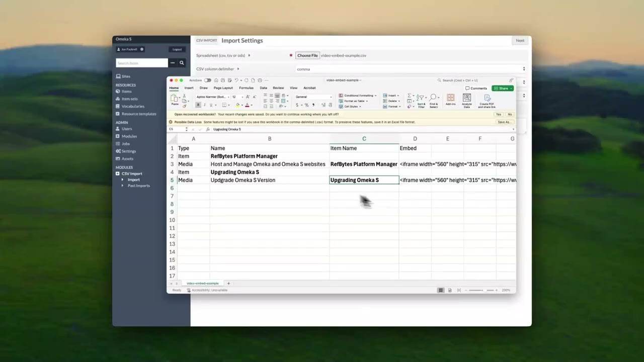Click the Name Box showing C5

[177, 129]
